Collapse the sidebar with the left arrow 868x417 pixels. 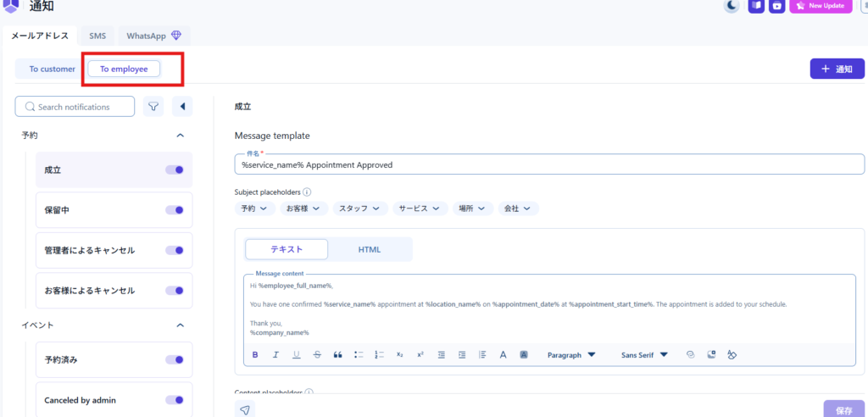[182, 107]
